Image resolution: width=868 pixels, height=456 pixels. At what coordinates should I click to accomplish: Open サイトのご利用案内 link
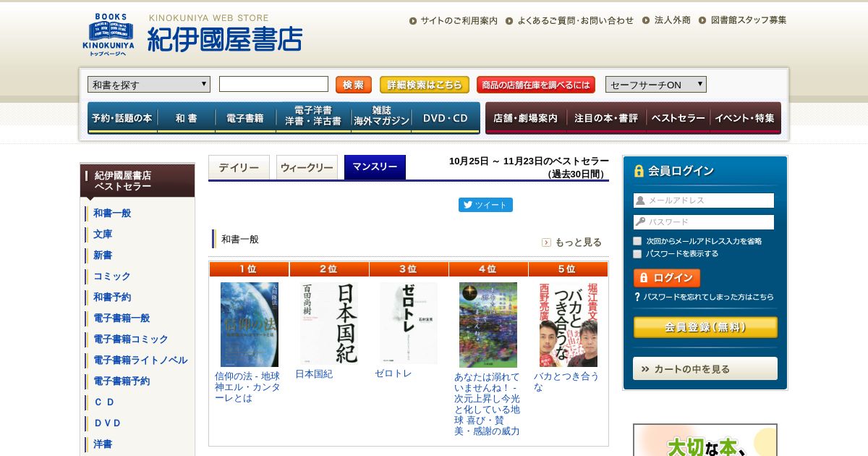pos(459,21)
